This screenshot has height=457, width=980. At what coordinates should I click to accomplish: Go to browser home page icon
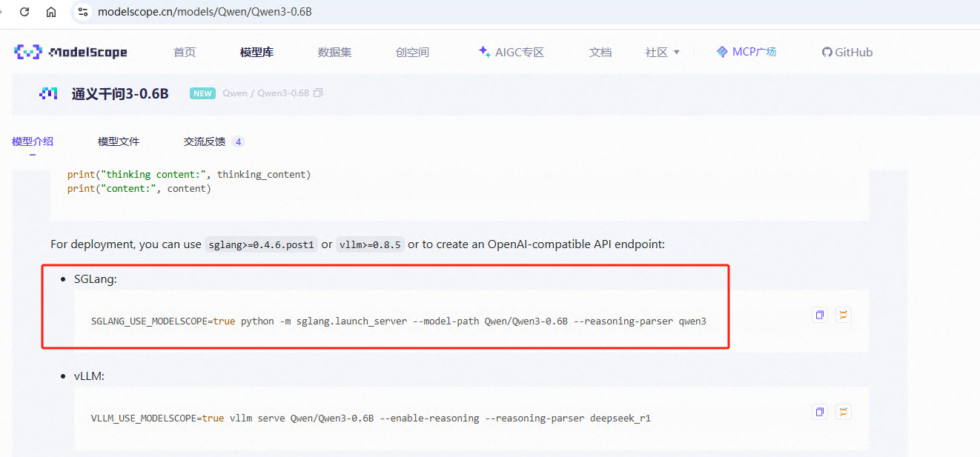coord(51,12)
